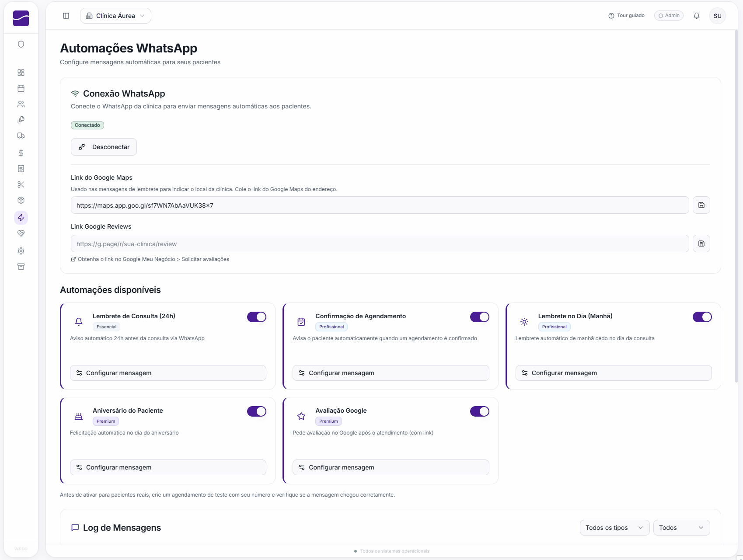
Task: Configure message for Lembrete no Dia
Action: [614, 373]
